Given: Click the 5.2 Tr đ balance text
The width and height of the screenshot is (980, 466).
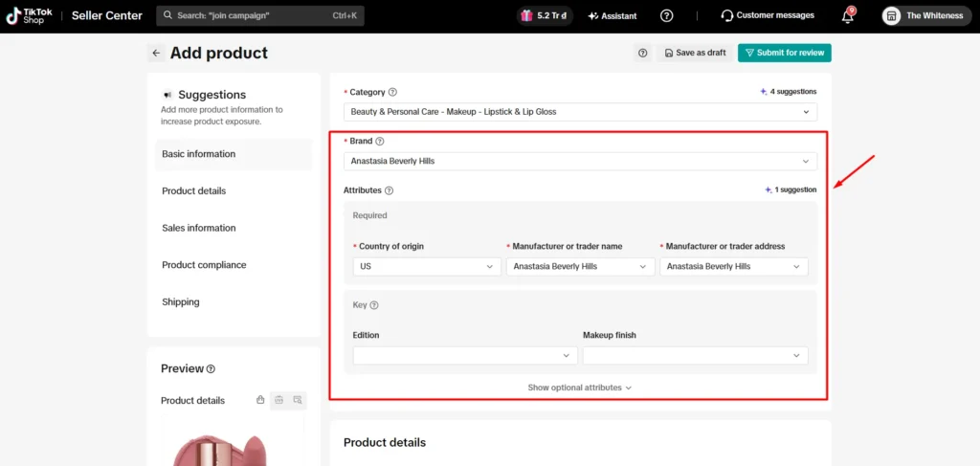Looking at the screenshot, I should pyautogui.click(x=552, y=15).
